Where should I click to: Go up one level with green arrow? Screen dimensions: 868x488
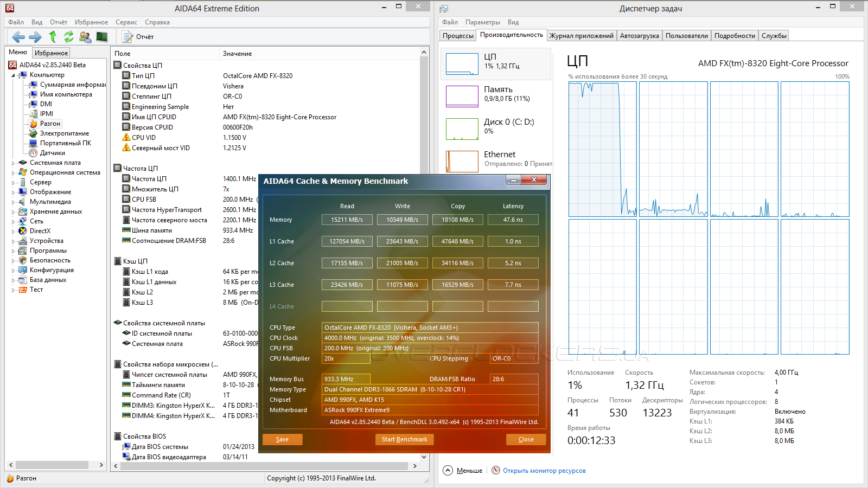point(53,37)
